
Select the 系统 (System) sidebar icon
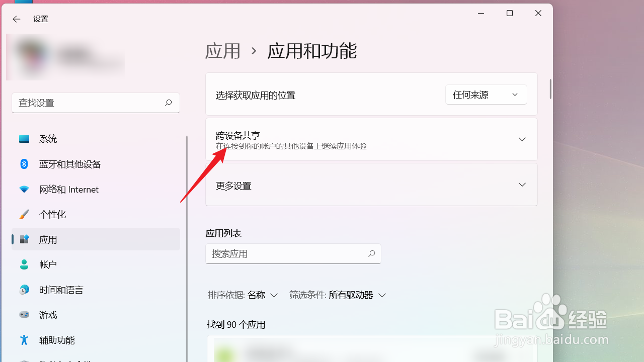[24, 139]
